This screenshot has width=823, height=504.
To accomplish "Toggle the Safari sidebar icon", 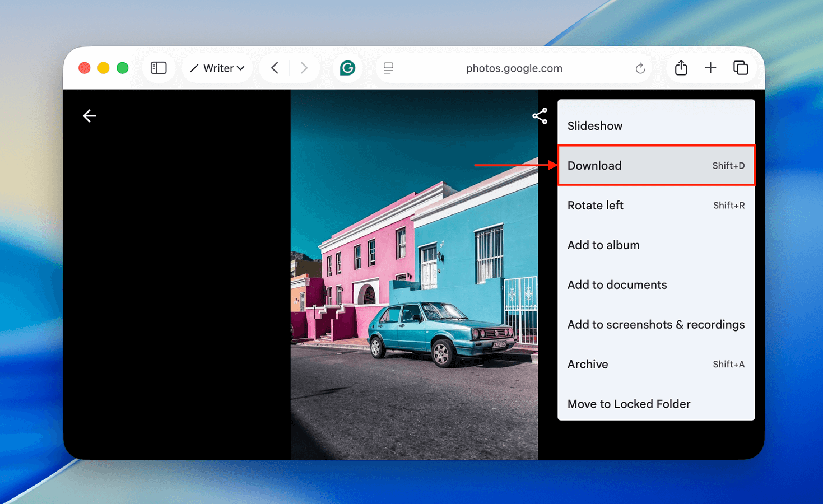I will click(x=159, y=68).
